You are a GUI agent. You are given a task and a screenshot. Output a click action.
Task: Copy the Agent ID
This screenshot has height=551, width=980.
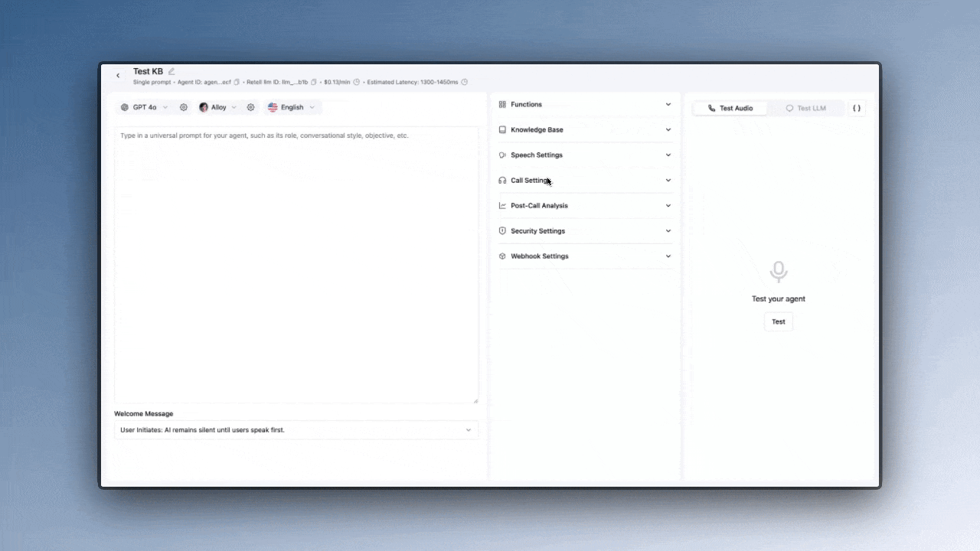tap(237, 82)
